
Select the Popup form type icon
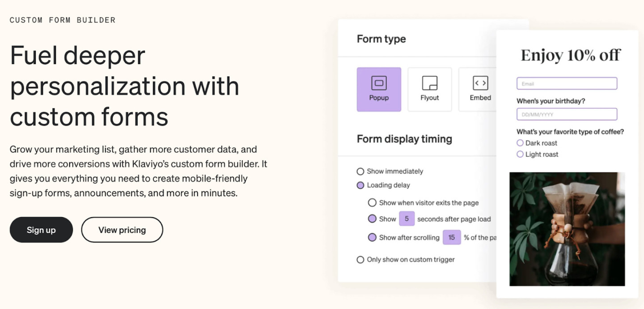(379, 89)
